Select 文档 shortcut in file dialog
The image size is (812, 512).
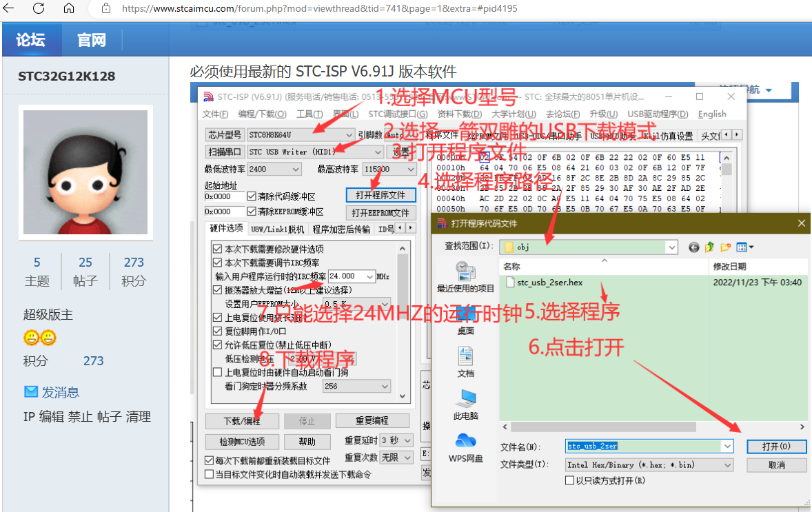pos(465,362)
